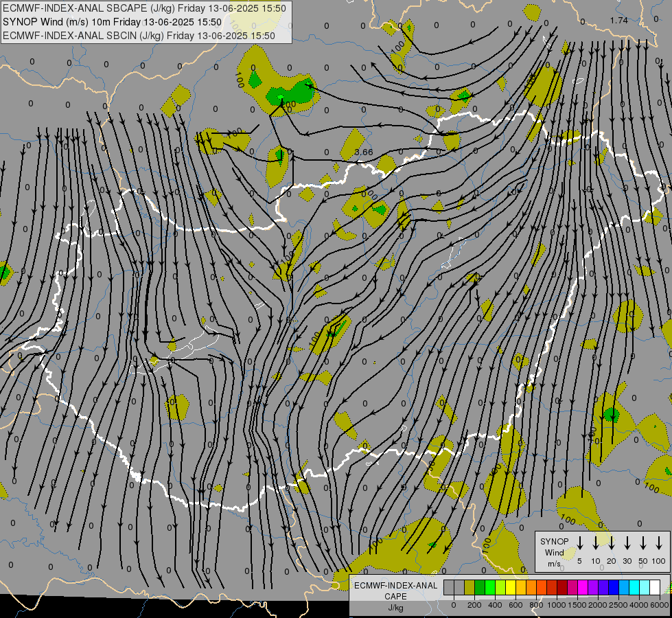672x618 pixels.
Task: Click the wind legend arrow above 10
Action: pos(596,543)
